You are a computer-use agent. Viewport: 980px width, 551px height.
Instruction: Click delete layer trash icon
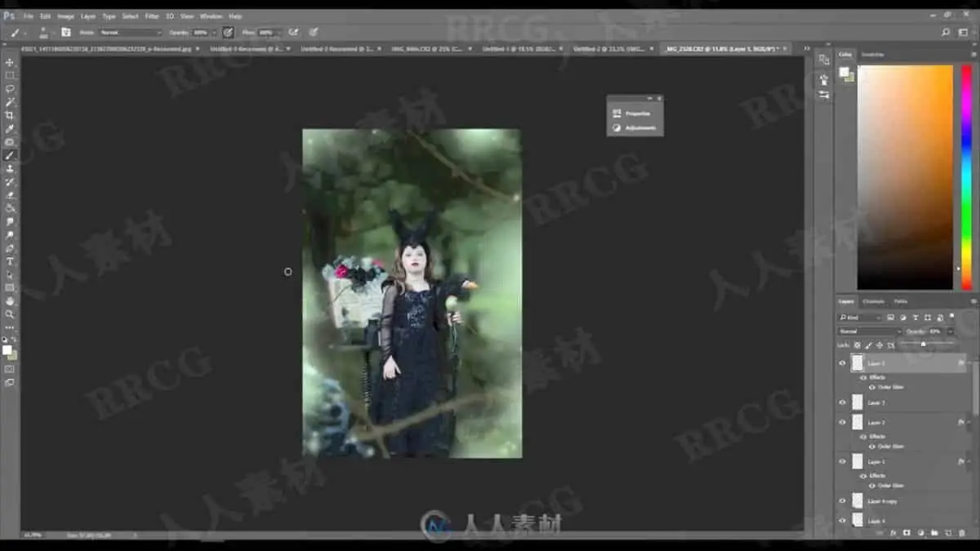point(962,532)
